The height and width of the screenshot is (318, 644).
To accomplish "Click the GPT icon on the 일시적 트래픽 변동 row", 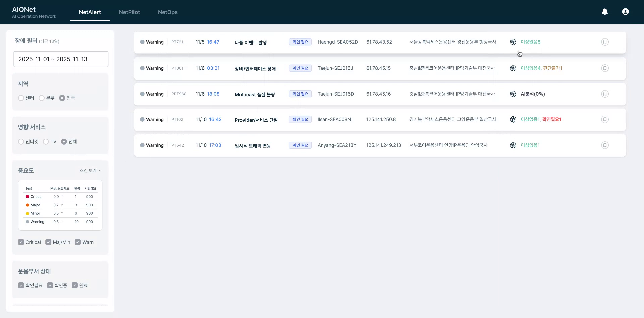I will 513,145.
